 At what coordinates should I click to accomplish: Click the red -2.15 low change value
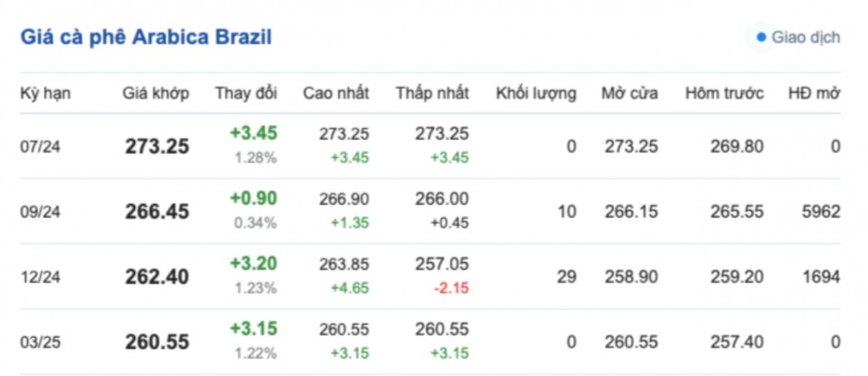(454, 289)
